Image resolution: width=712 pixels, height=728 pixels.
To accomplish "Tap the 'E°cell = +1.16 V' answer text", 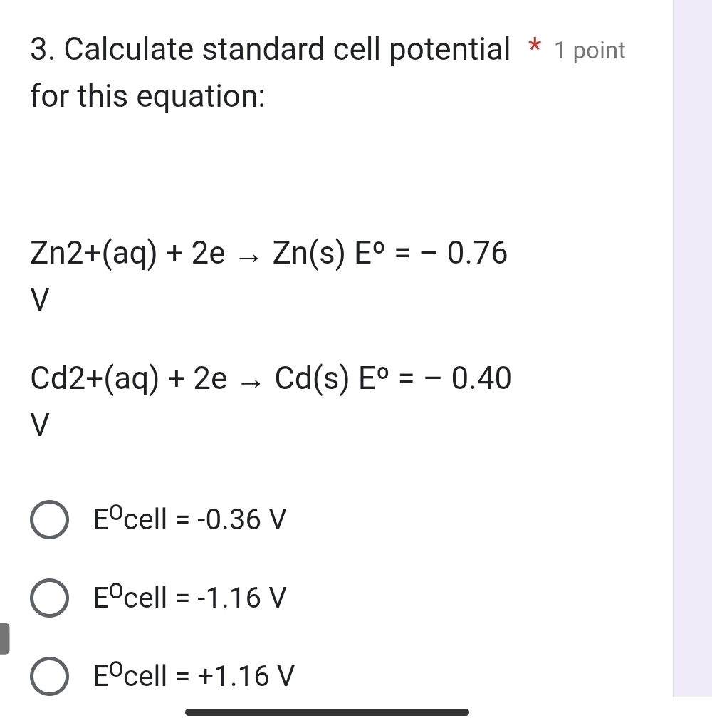I will [x=194, y=675].
